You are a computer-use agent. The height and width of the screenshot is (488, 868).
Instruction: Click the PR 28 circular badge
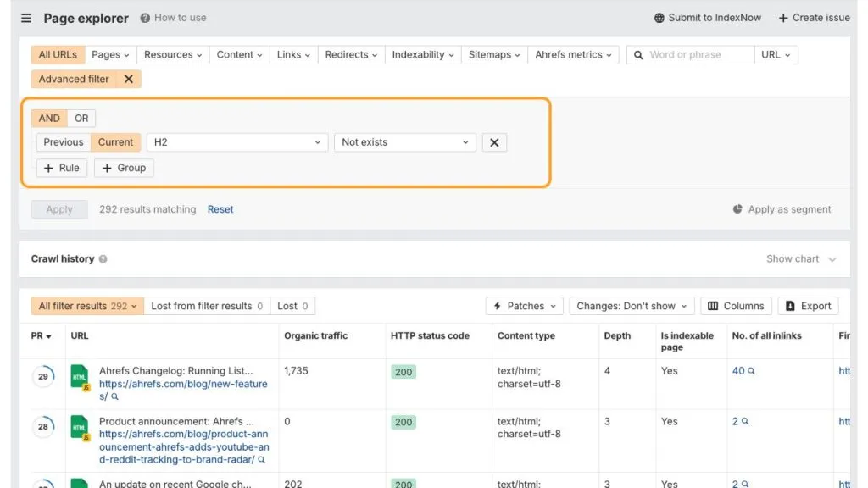(43, 427)
